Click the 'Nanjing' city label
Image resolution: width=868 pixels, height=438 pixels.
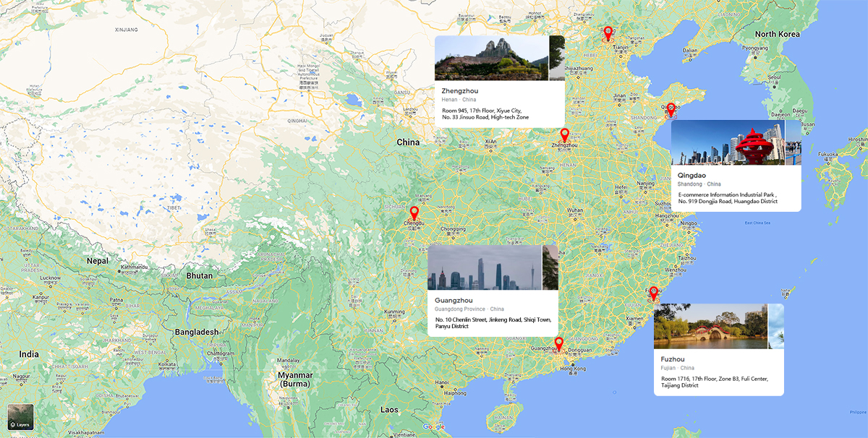[646, 184]
